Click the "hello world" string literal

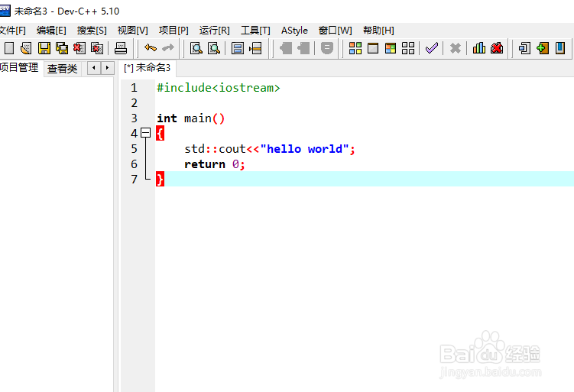[x=304, y=149]
